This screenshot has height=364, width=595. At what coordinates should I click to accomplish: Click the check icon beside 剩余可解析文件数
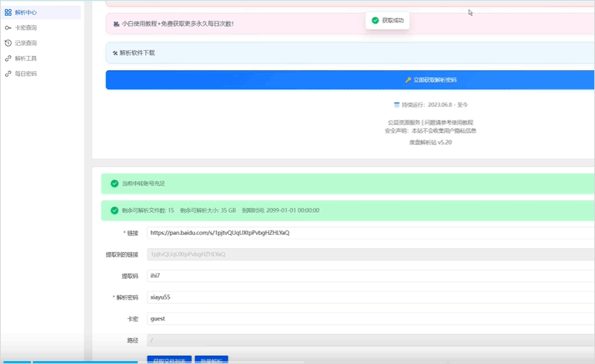click(x=115, y=211)
